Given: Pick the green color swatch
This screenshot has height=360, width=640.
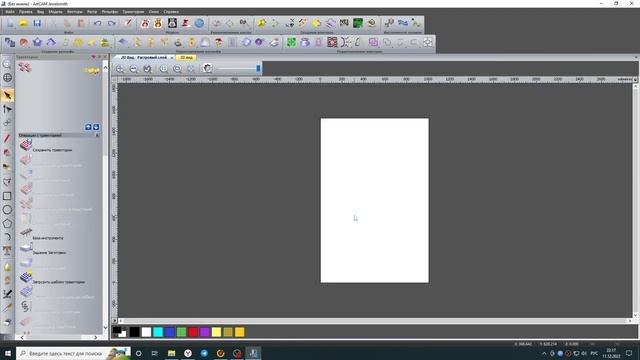Looking at the screenshot, I should [x=181, y=332].
